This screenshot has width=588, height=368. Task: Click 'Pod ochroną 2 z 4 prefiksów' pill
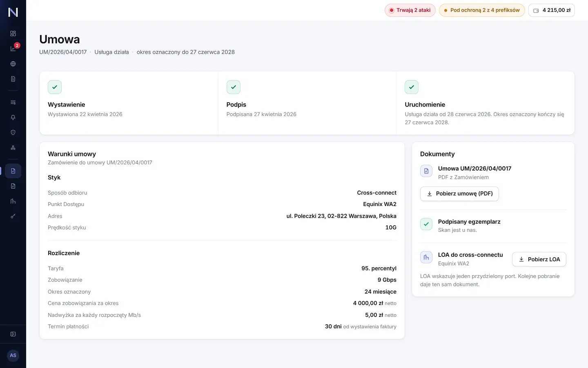click(482, 10)
